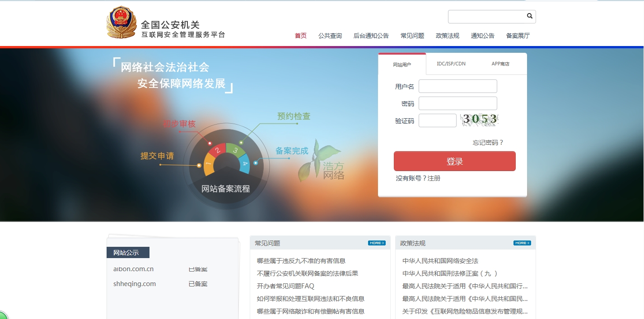The width and height of the screenshot is (644, 319).
Task: Select the APP商店 login tab
Action: pyautogui.click(x=500, y=64)
